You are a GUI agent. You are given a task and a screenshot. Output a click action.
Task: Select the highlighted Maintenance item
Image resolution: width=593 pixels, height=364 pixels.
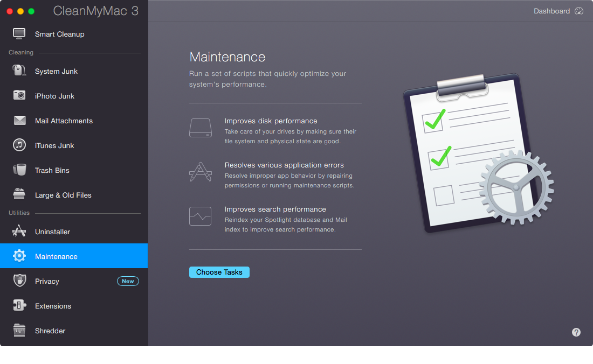click(74, 256)
